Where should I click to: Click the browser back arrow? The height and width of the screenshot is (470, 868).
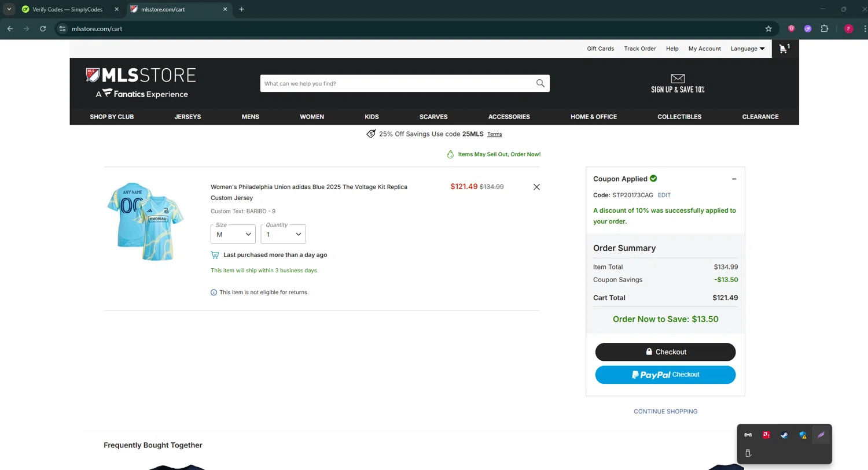10,28
